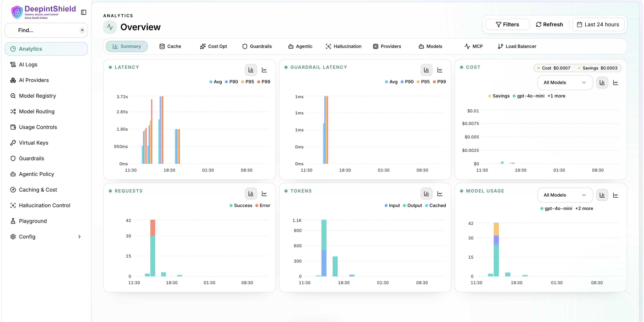Toggle Success legend in Requests chart
644x322 pixels.
pyautogui.click(x=241, y=206)
